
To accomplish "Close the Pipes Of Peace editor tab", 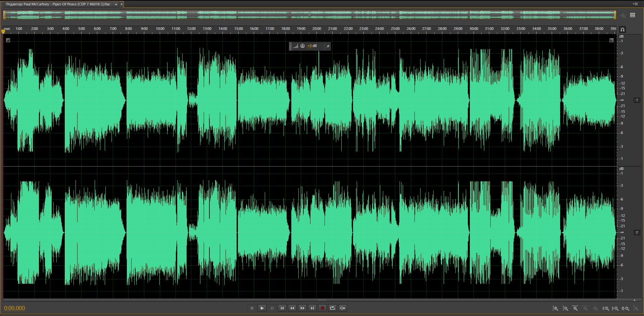I will (121, 4).
